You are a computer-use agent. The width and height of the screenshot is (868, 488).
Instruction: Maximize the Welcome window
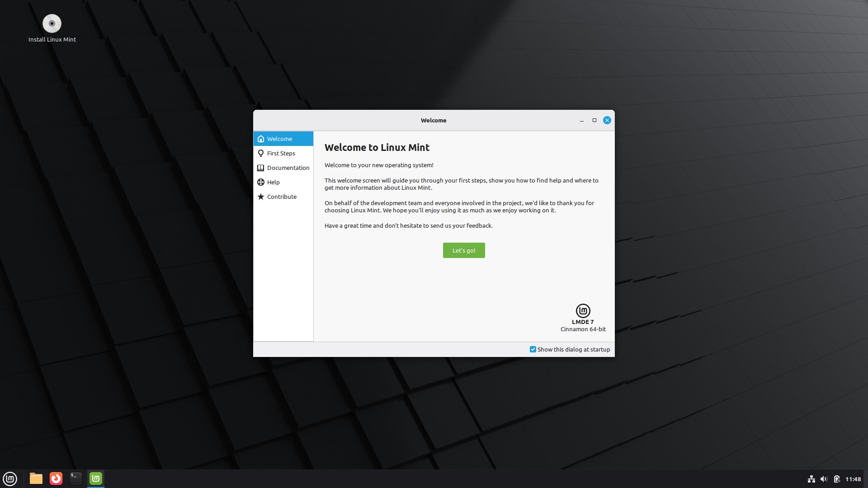594,120
